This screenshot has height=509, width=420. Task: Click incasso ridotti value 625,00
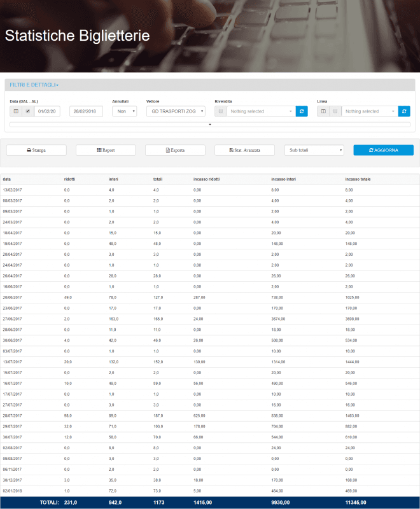199,416
